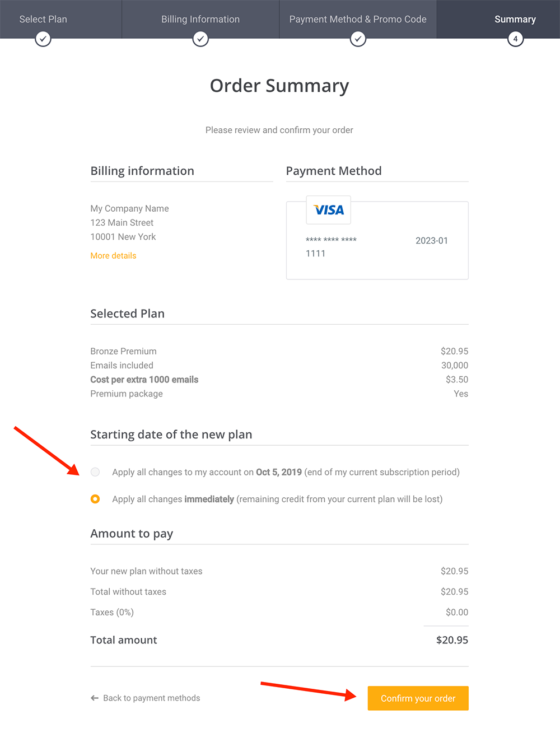This screenshot has height=733, width=560.
Task: Open the Billing Information step tab
Action: coord(200,19)
